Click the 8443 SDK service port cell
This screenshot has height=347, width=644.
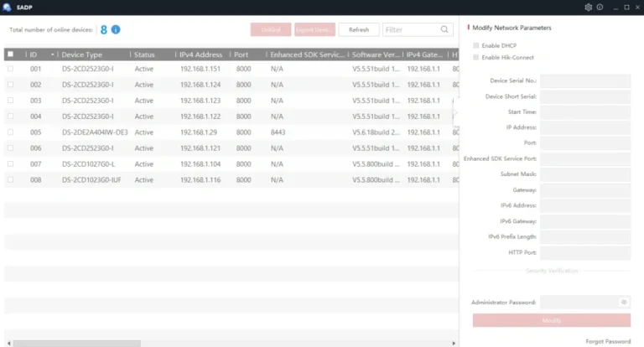(x=278, y=132)
